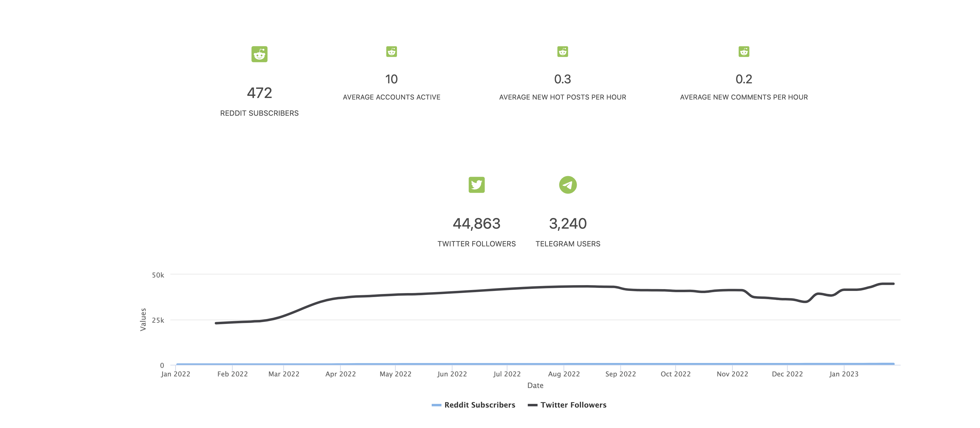980x428 pixels.
Task: Click Reddit icon above Average New Comments
Action: (743, 52)
